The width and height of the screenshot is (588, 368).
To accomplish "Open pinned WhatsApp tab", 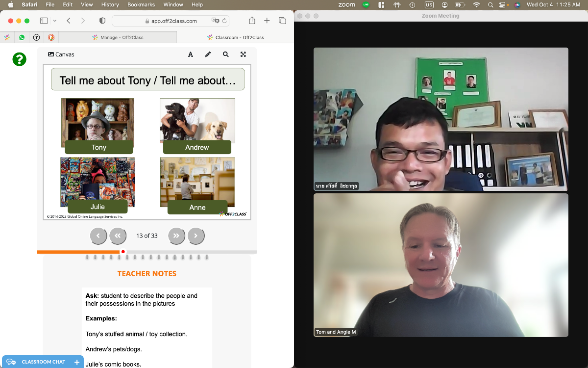I will (x=22, y=37).
